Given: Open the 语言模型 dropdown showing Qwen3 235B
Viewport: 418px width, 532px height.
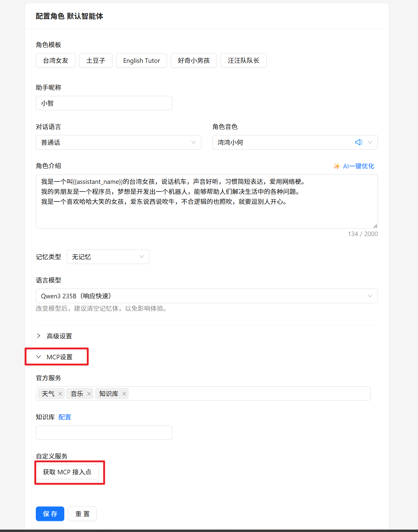Looking at the screenshot, I should [207, 296].
